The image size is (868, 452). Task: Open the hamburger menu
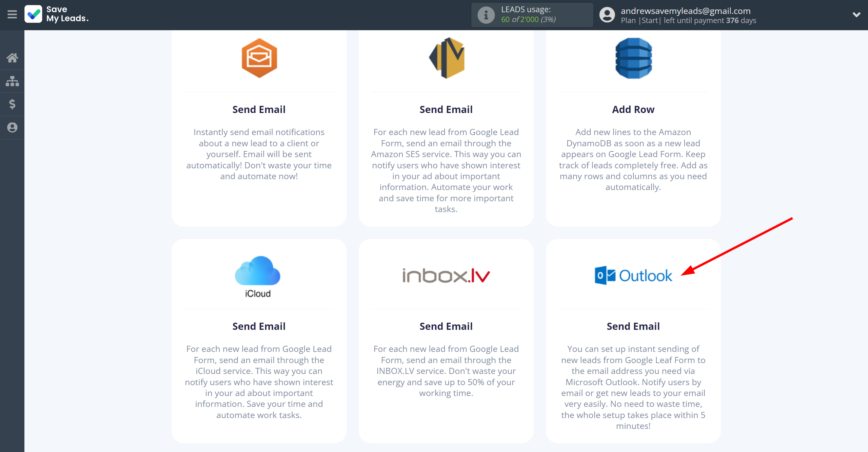[x=12, y=14]
